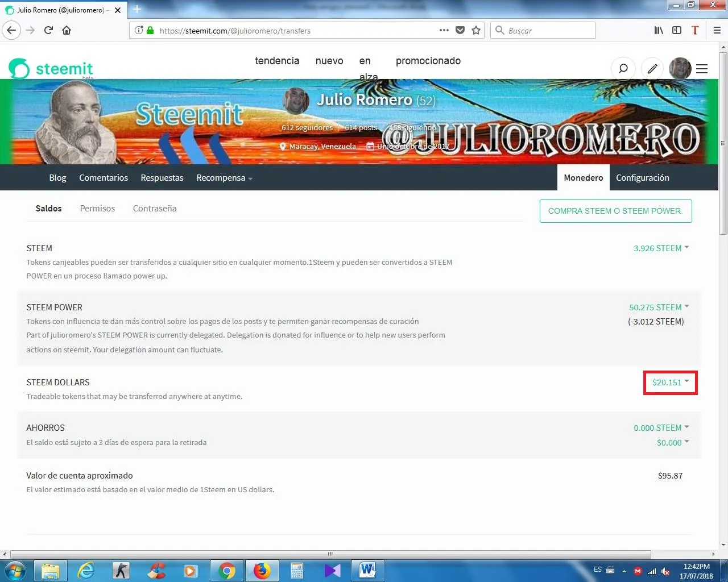Click the $95.87 account value text
The height and width of the screenshot is (582, 728).
[670, 475]
